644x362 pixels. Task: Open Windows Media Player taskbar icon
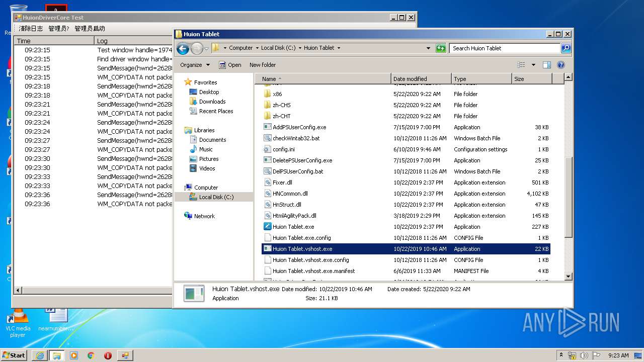pos(74,355)
